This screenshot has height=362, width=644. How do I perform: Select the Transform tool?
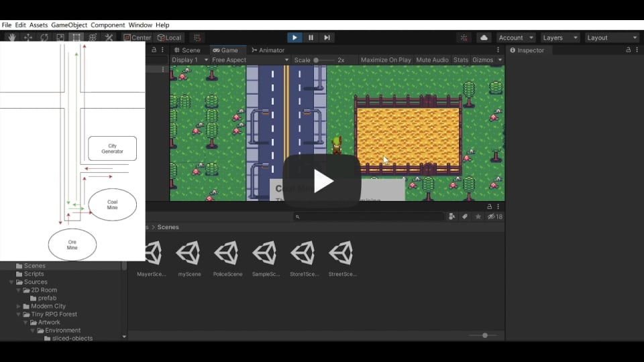coord(93,38)
